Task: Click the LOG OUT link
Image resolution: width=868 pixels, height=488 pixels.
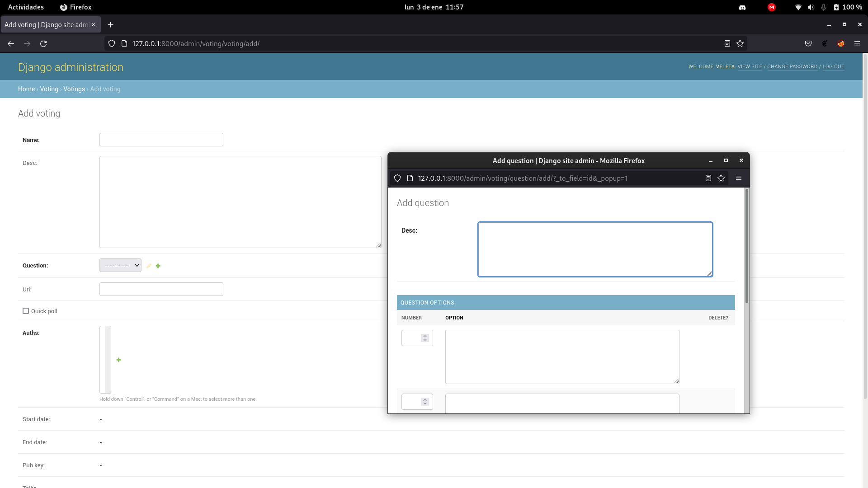Action: [x=833, y=67]
